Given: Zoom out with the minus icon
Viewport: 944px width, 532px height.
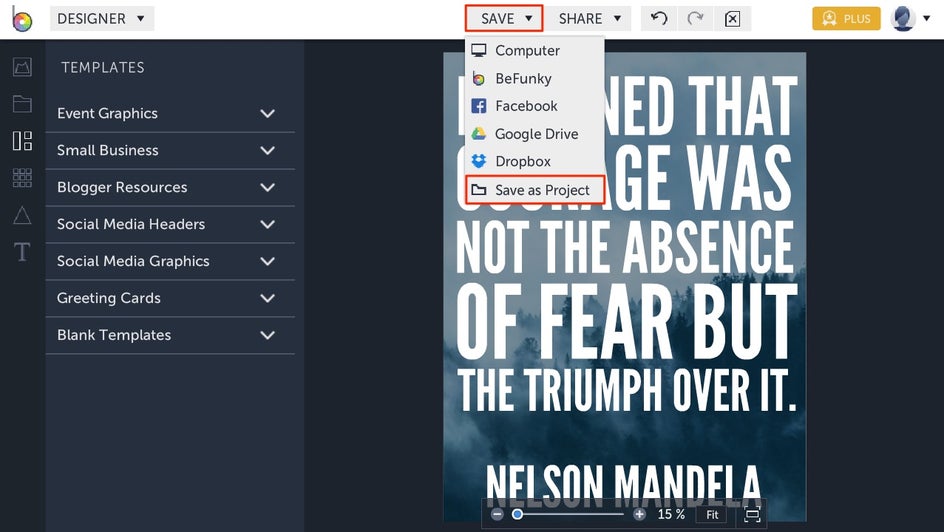Looking at the screenshot, I should [x=497, y=515].
